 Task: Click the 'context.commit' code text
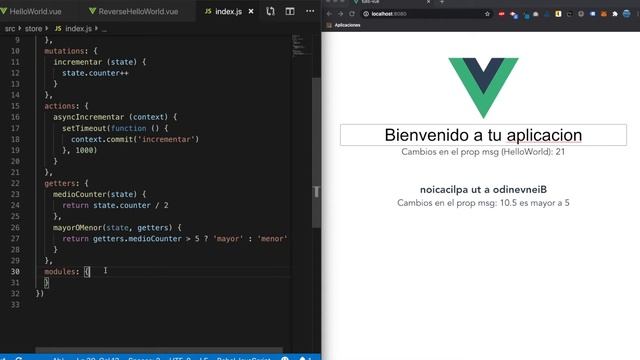click(102, 139)
